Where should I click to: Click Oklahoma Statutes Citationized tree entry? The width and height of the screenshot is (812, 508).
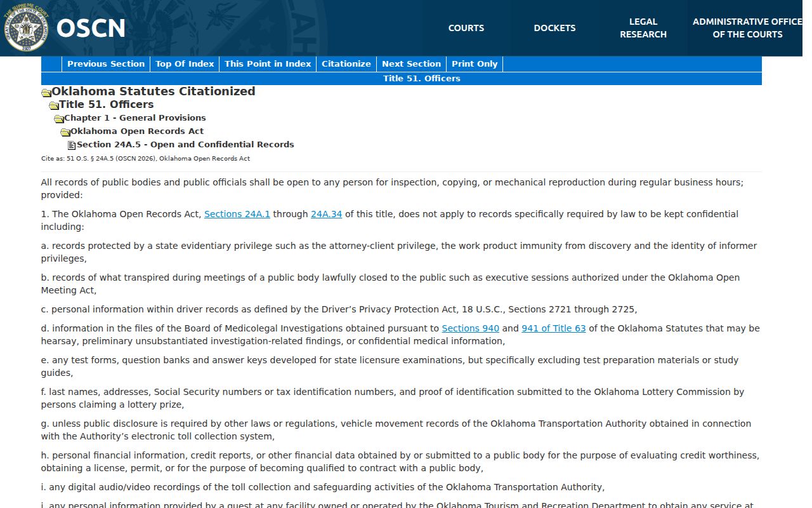(x=154, y=91)
